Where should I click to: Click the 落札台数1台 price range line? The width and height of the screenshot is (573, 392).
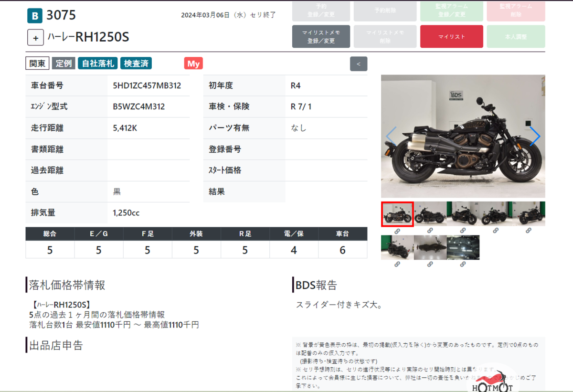pyautogui.click(x=114, y=325)
